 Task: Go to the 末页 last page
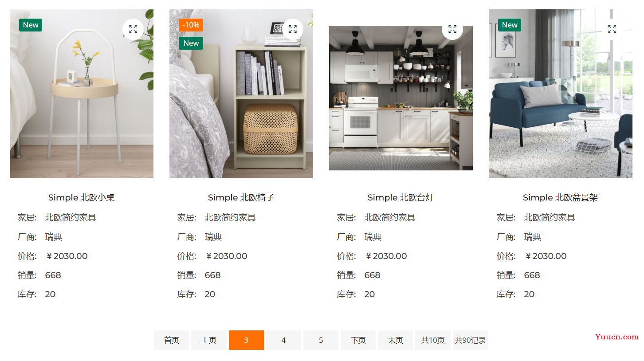coord(395,340)
